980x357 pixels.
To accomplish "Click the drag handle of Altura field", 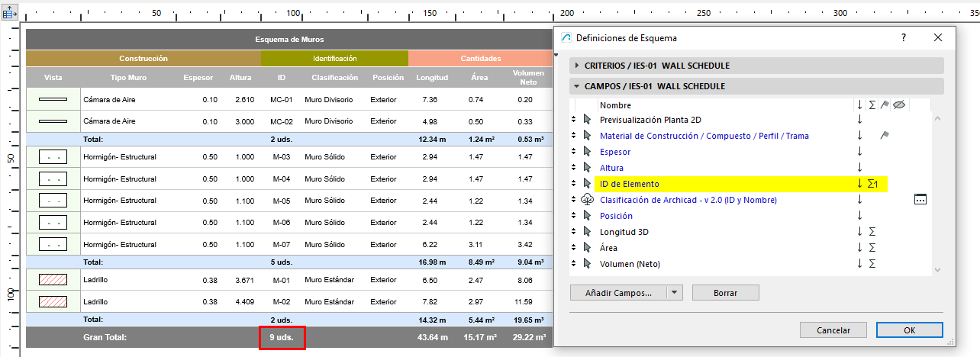I will pos(574,168).
